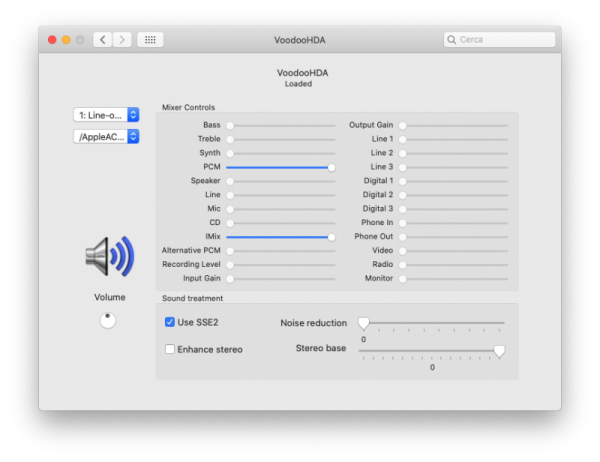
Task: Click the Treble slider
Action: coord(281,139)
